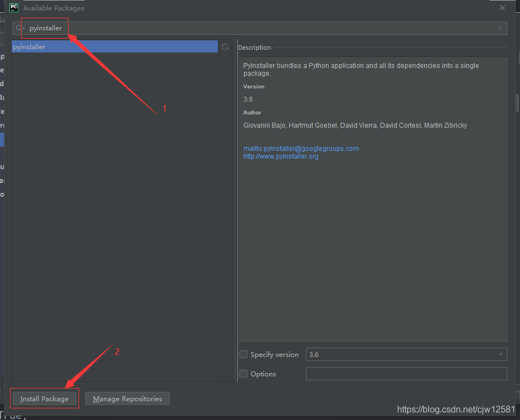Click the Install Package button

(x=44, y=398)
